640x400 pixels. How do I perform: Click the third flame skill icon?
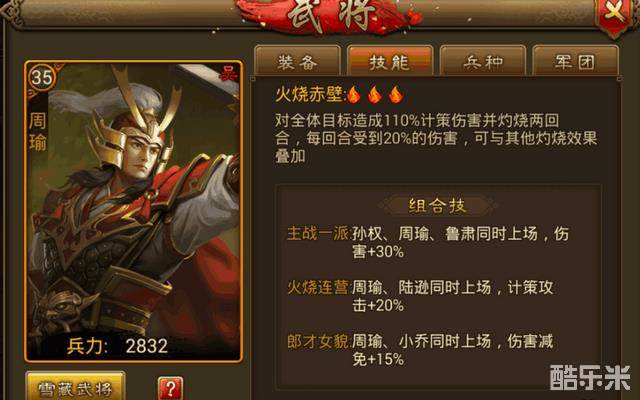[x=396, y=95]
